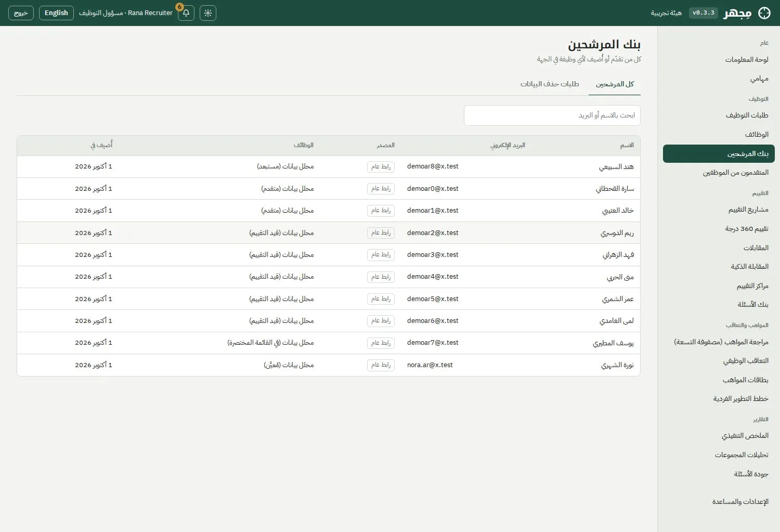Focus the search by name or email field
Screen dimensions: 780x532
(552, 115)
